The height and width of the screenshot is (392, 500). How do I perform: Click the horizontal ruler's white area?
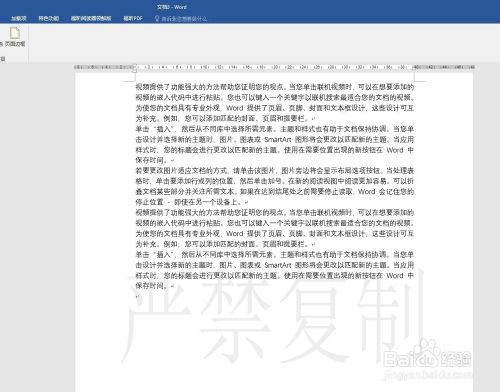click(x=275, y=67)
